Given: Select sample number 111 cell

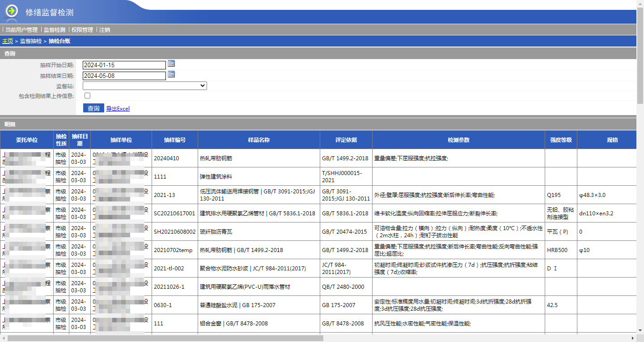Looking at the screenshot, I should click(175, 323).
